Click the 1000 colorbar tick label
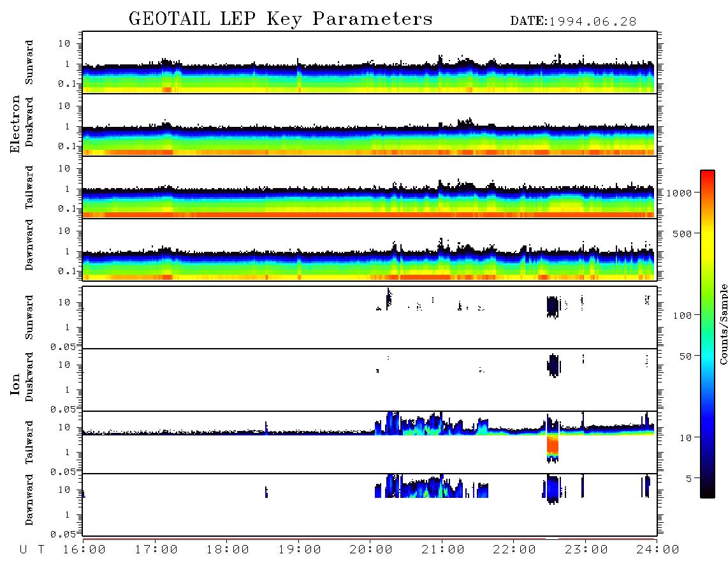Screen dimensions: 728x561 680,193
